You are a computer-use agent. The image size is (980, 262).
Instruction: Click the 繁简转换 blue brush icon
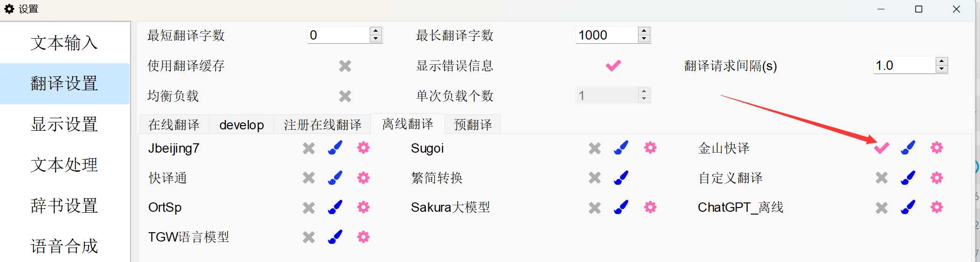coord(621,178)
